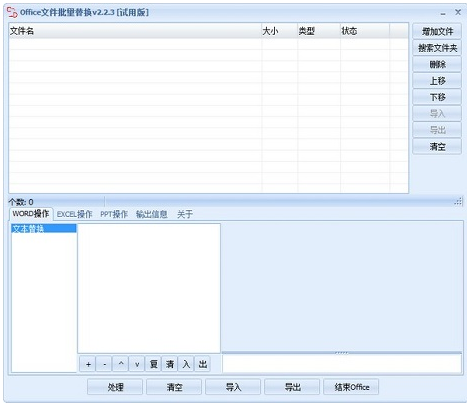467x404 pixels.
Task: Click the 处理 button at the bottom
Action: 115,387
